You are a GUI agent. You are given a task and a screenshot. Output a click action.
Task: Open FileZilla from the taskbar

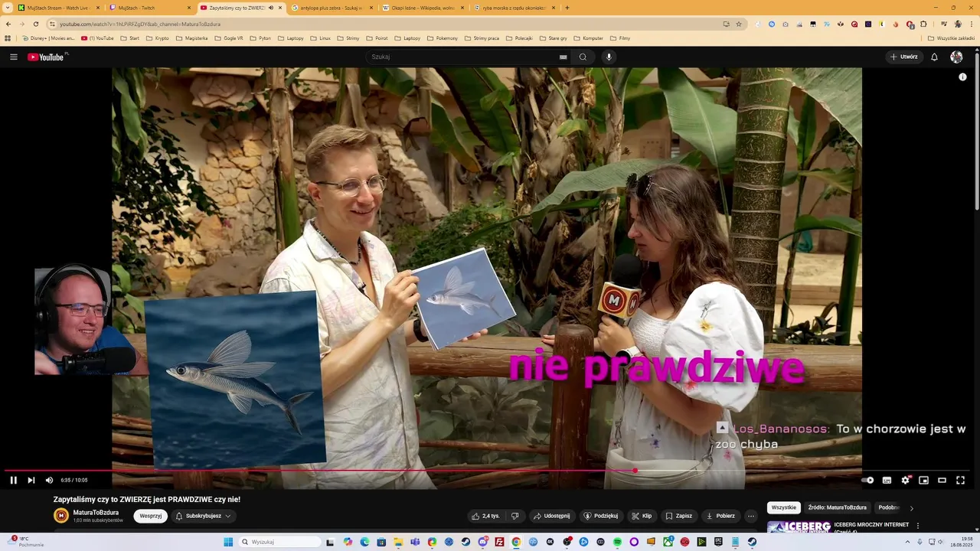(x=499, y=542)
